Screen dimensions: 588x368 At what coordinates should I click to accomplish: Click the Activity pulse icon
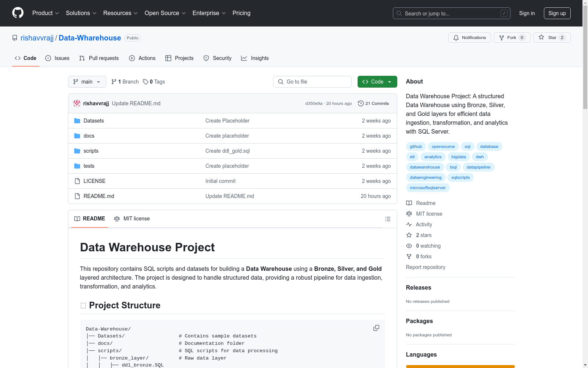click(x=409, y=224)
